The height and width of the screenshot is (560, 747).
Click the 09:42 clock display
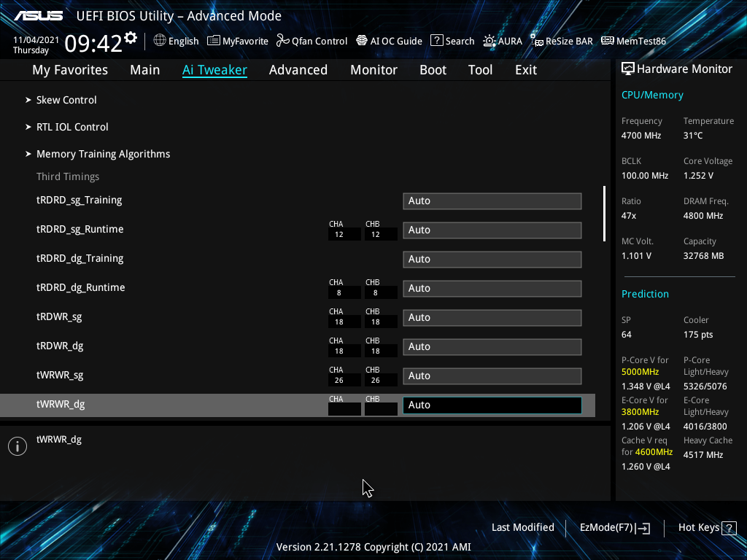coord(93,43)
